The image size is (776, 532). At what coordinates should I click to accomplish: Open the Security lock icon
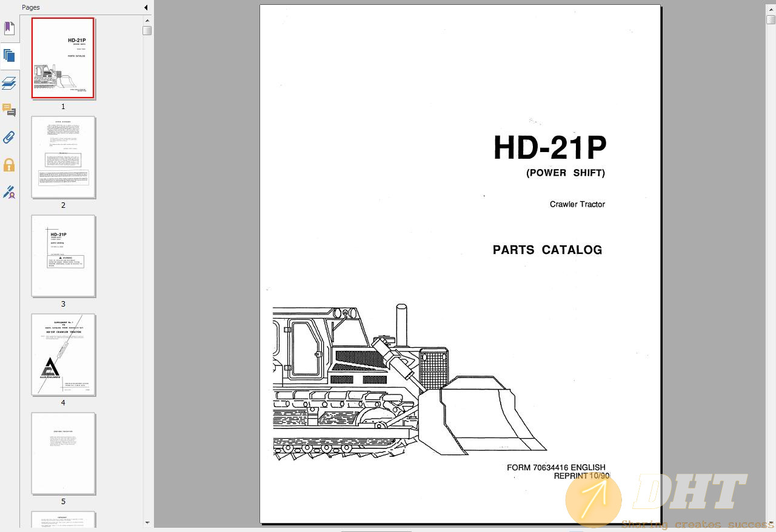(x=9, y=165)
